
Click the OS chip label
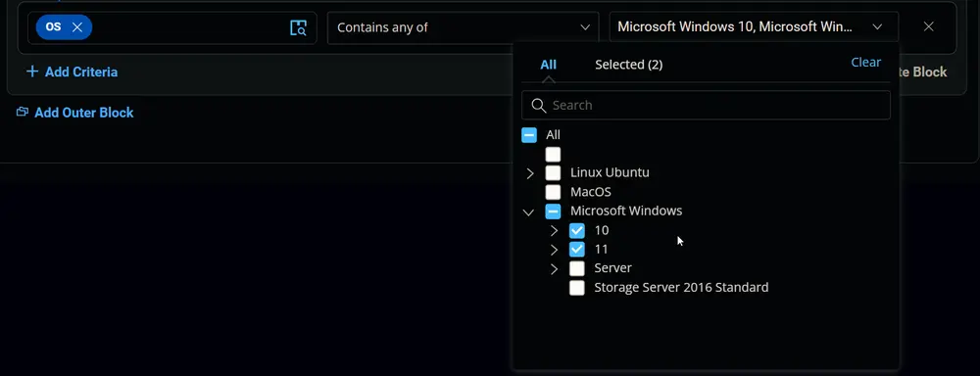(x=53, y=27)
